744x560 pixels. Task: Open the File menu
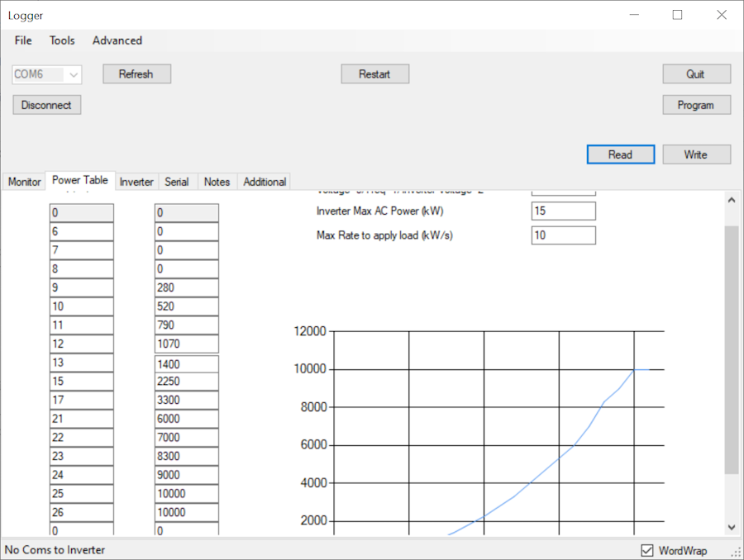point(23,40)
